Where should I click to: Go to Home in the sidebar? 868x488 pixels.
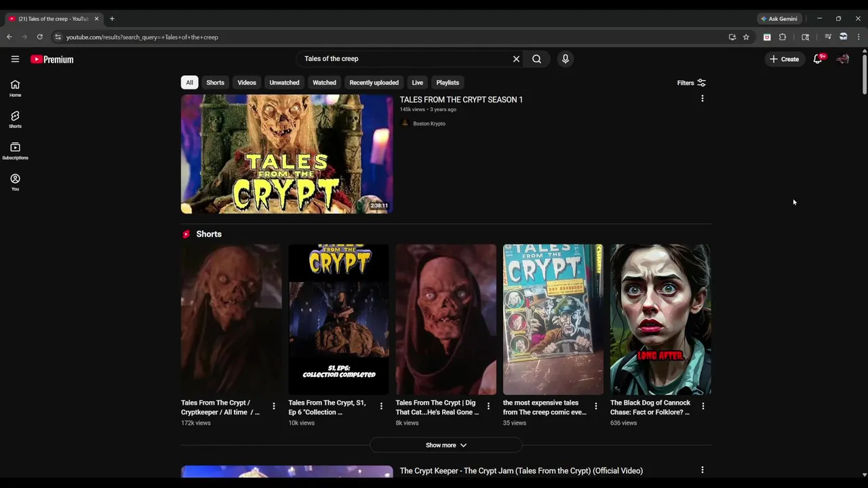click(x=15, y=88)
